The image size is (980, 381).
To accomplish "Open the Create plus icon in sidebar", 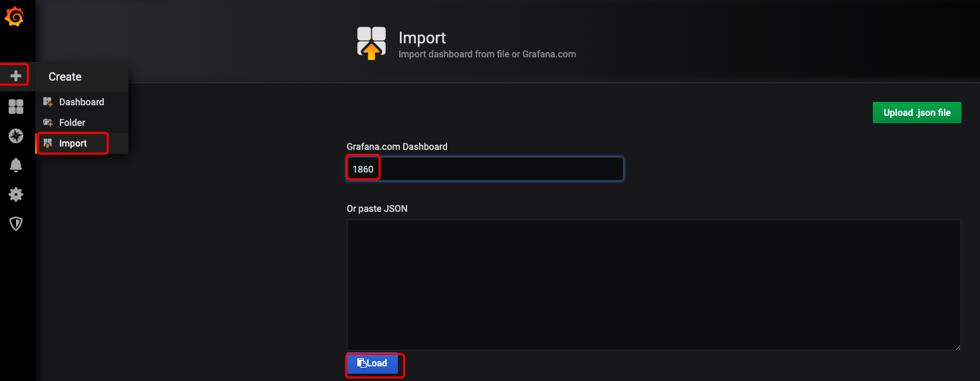I will click(15, 76).
